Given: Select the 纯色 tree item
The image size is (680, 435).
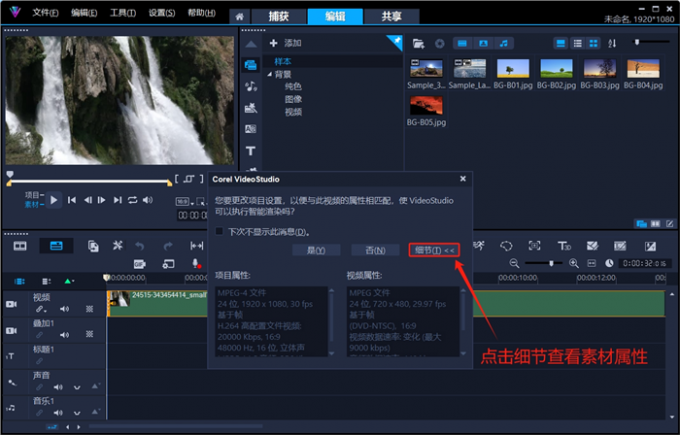Looking at the screenshot, I should [293, 87].
